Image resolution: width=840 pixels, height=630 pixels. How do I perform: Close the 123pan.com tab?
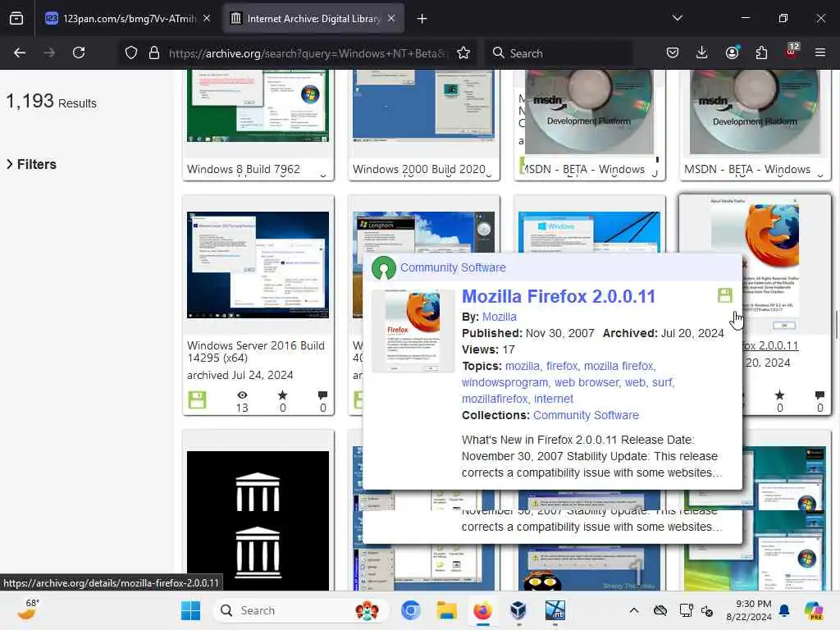tap(207, 18)
